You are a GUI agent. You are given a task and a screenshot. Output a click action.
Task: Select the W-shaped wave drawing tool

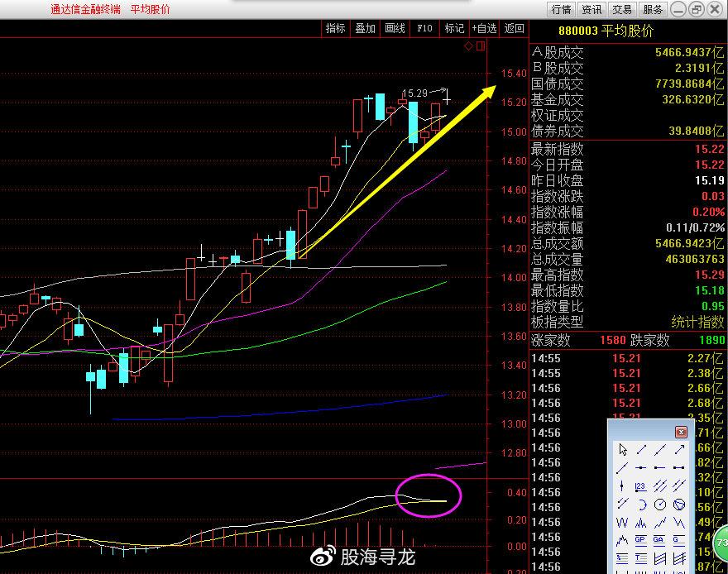[x=622, y=522]
